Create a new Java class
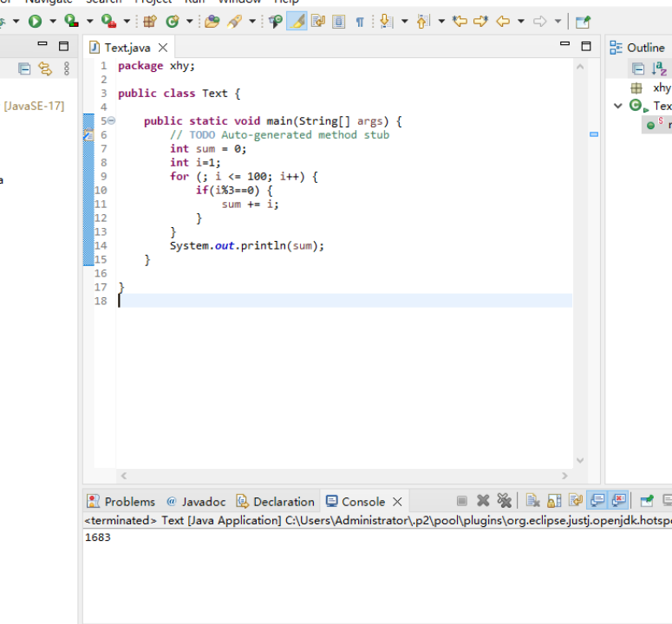Screen dimensions: 672x624 tap(173, 21)
